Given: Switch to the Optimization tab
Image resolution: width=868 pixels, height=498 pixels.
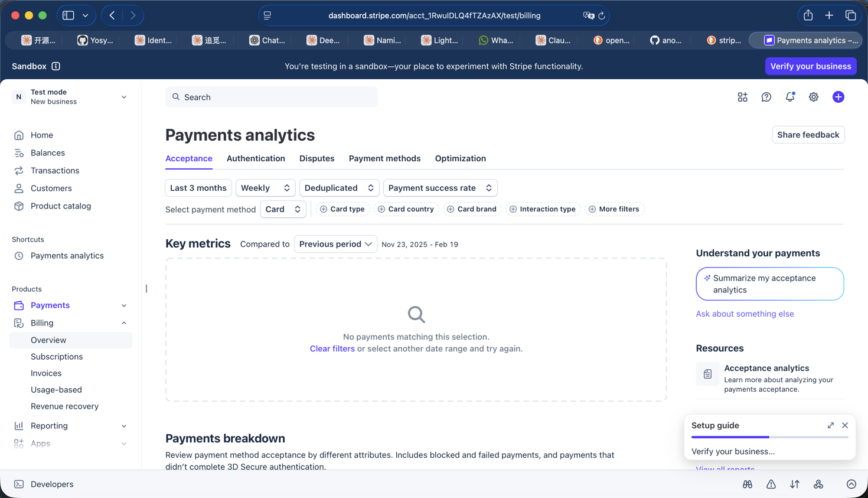Looking at the screenshot, I should (461, 158).
